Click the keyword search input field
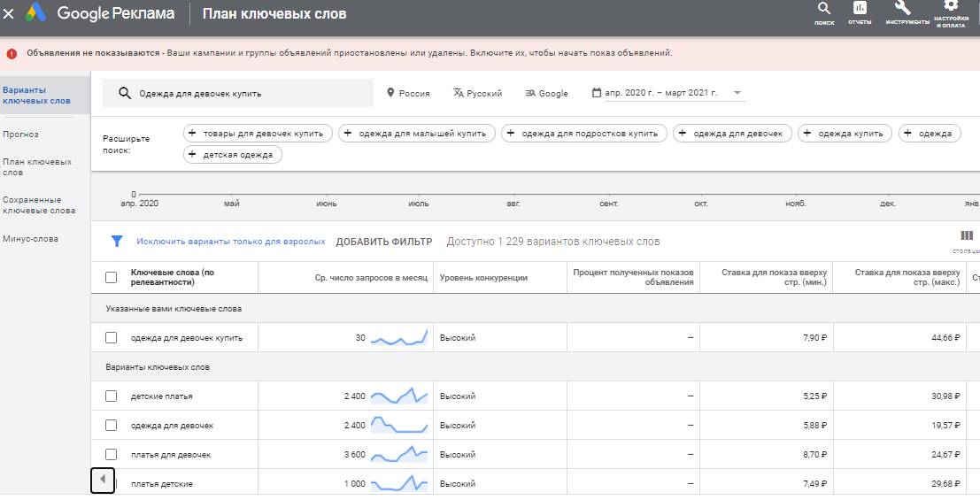 pyautogui.click(x=248, y=93)
